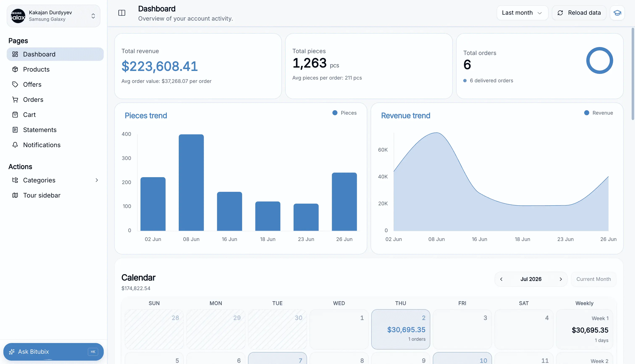Click the Cart bag icon
The width and height of the screenshot is (635, 364).
pos(15,115)
